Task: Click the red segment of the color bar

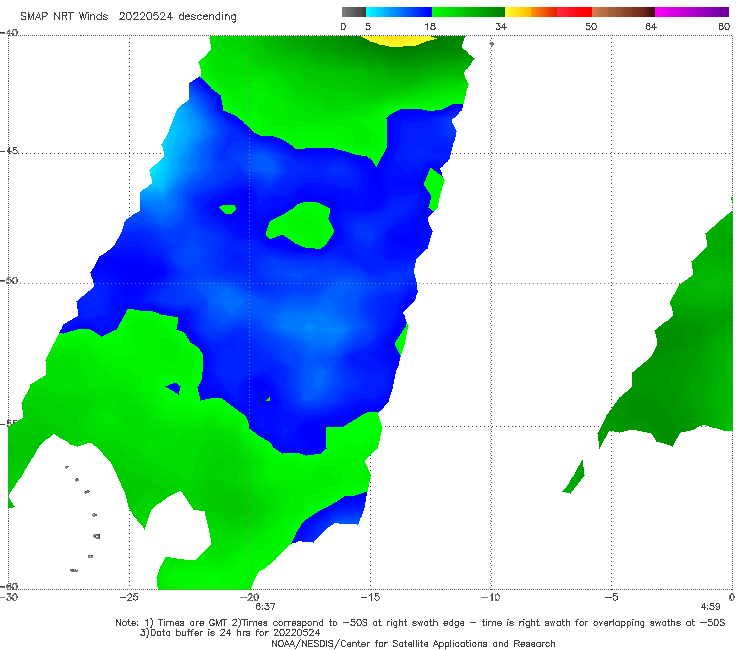Action: 574,12
